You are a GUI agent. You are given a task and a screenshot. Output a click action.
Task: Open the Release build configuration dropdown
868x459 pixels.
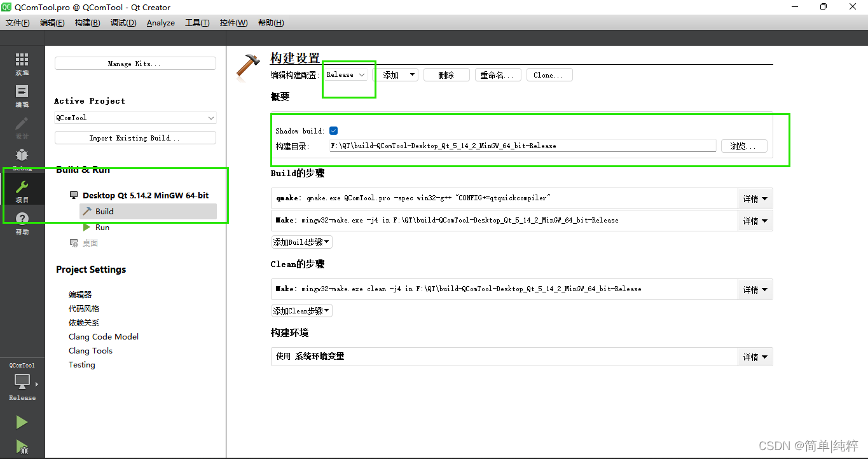[x=346, y=75]
